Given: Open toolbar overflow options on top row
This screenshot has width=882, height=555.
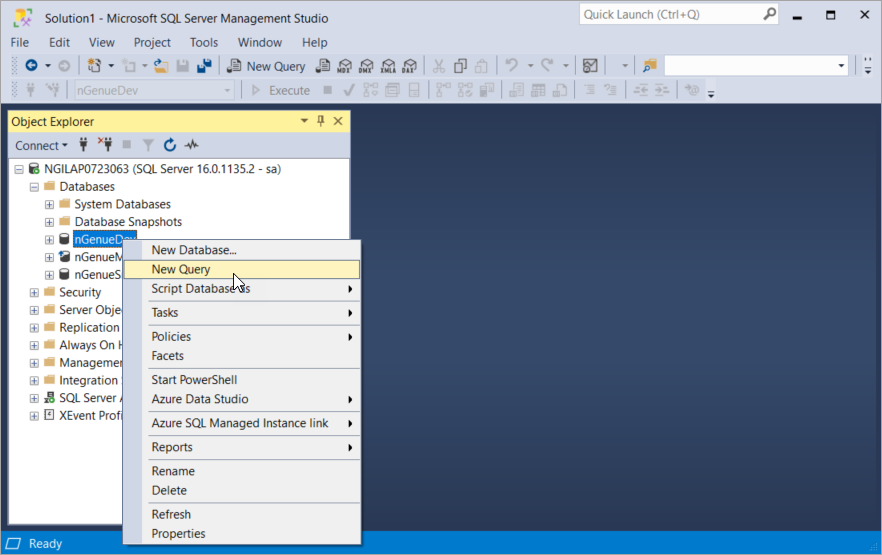Looking at the screenshot, I should tap(867, 66).
